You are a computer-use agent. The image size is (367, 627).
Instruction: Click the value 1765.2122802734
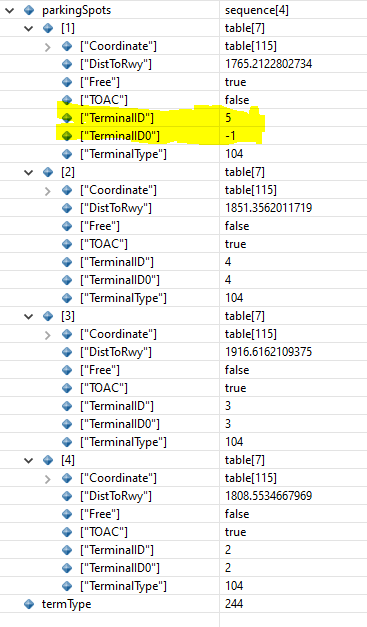click(x=268, y=64)
